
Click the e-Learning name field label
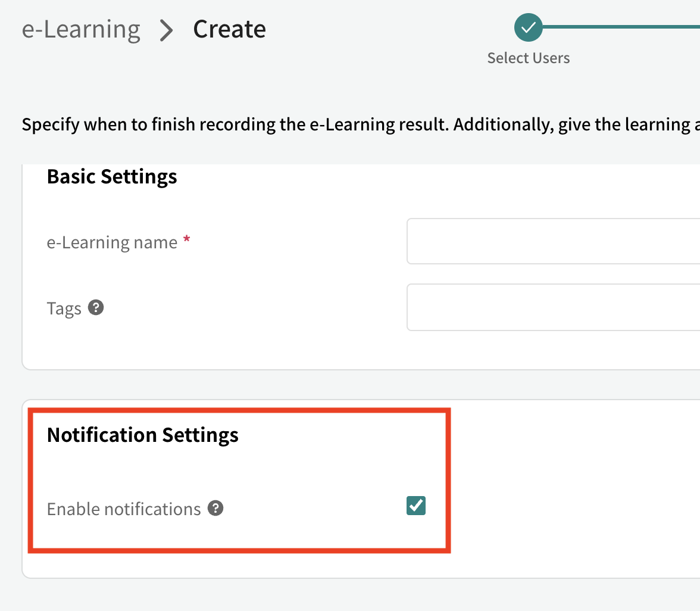[x=112, y=242]
